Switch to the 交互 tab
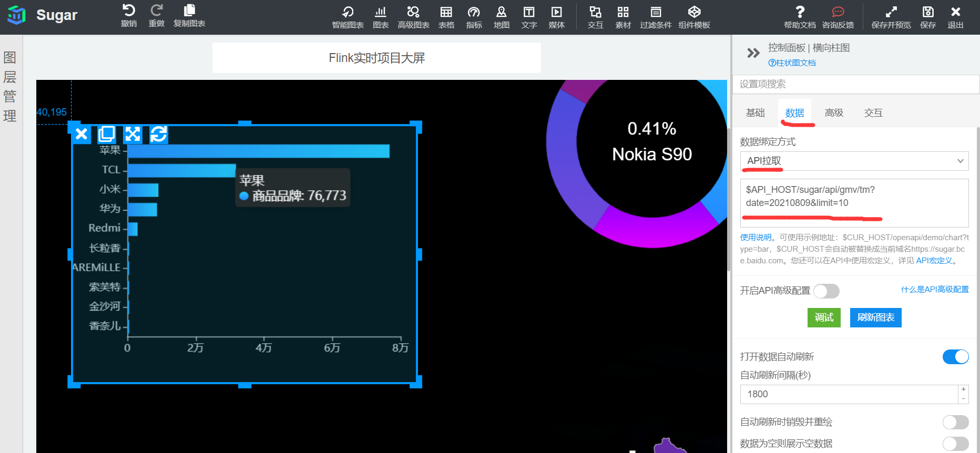 click(873, 112)
